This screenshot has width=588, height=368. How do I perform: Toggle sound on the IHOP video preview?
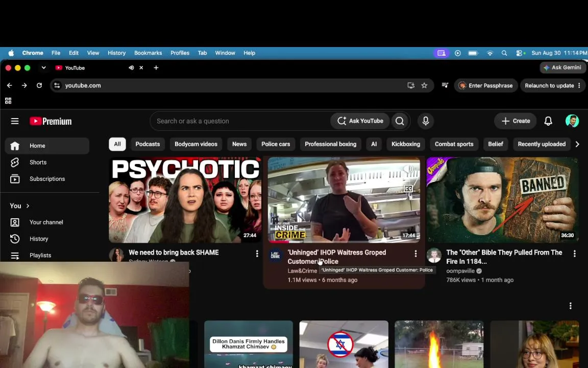click(408, 169)
